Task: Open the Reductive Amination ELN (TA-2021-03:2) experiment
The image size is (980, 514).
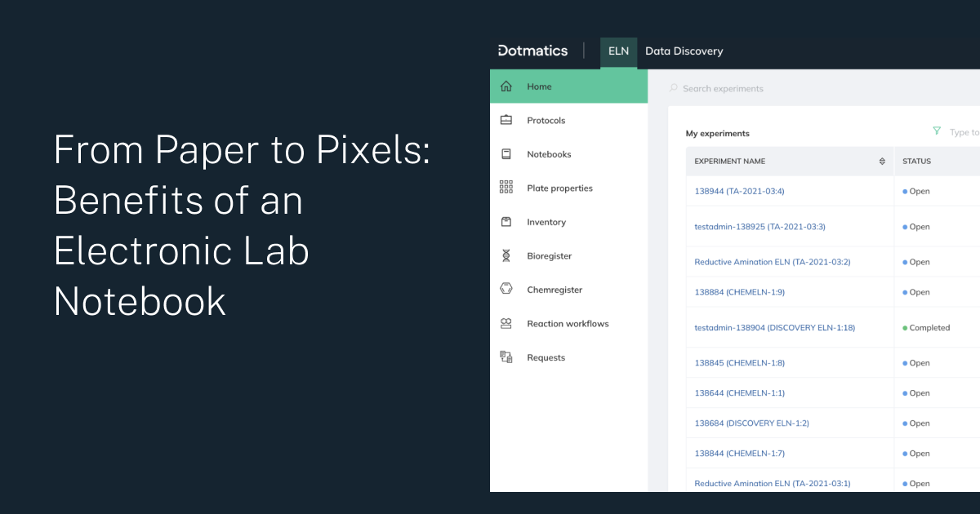Action: coord(772,262)
